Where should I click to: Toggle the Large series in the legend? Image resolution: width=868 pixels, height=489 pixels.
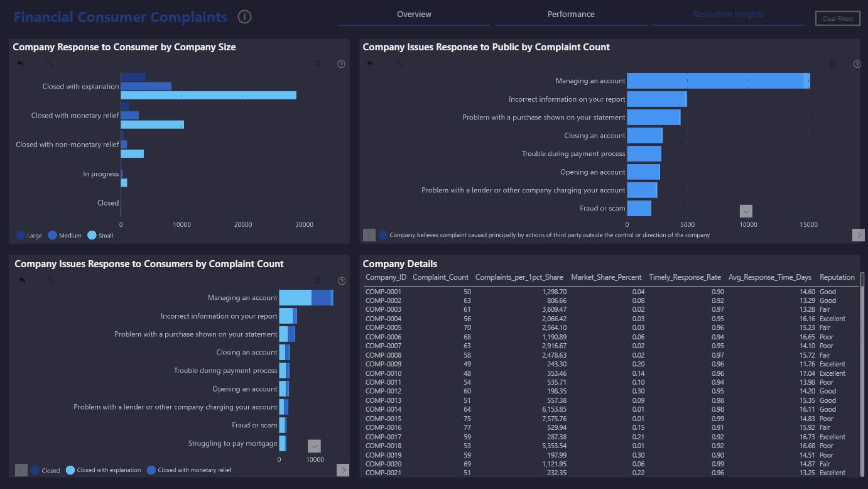(29, 236)
